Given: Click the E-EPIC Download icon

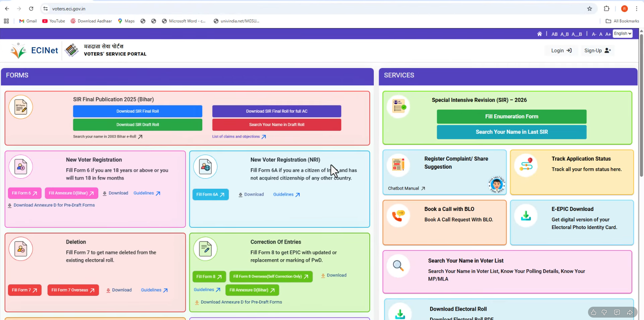Looking at the screenshot, I should [526, 216].
